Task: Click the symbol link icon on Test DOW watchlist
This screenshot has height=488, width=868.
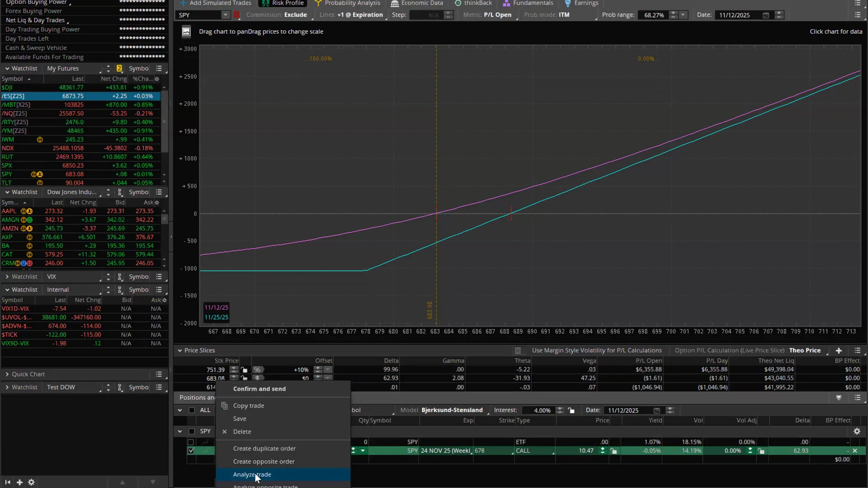Action: pos(120,387)
